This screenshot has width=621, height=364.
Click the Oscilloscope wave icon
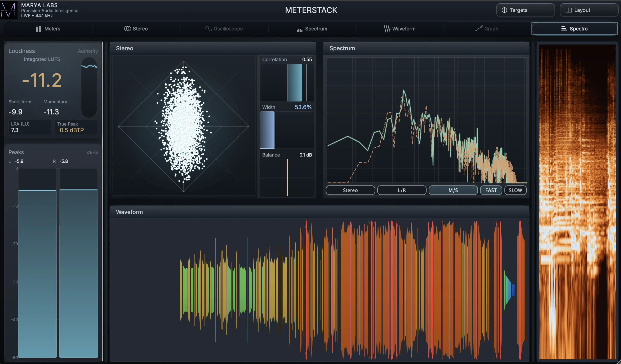pos(208,29)
